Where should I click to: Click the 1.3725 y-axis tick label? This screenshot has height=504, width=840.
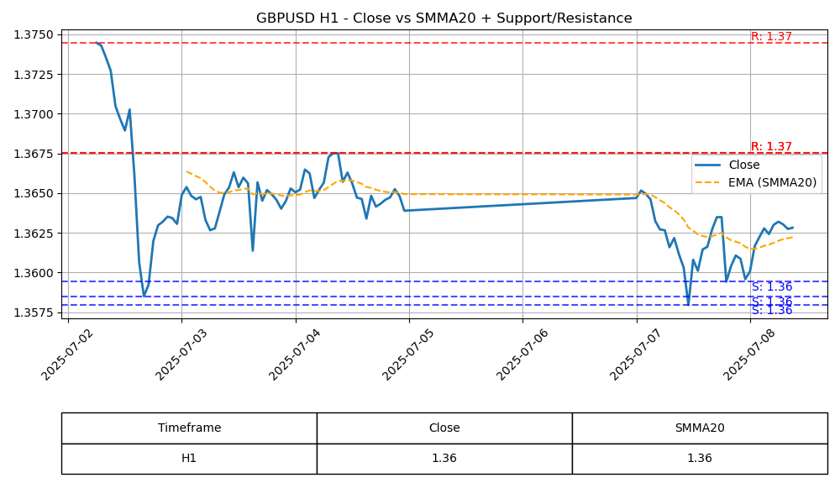34,75
